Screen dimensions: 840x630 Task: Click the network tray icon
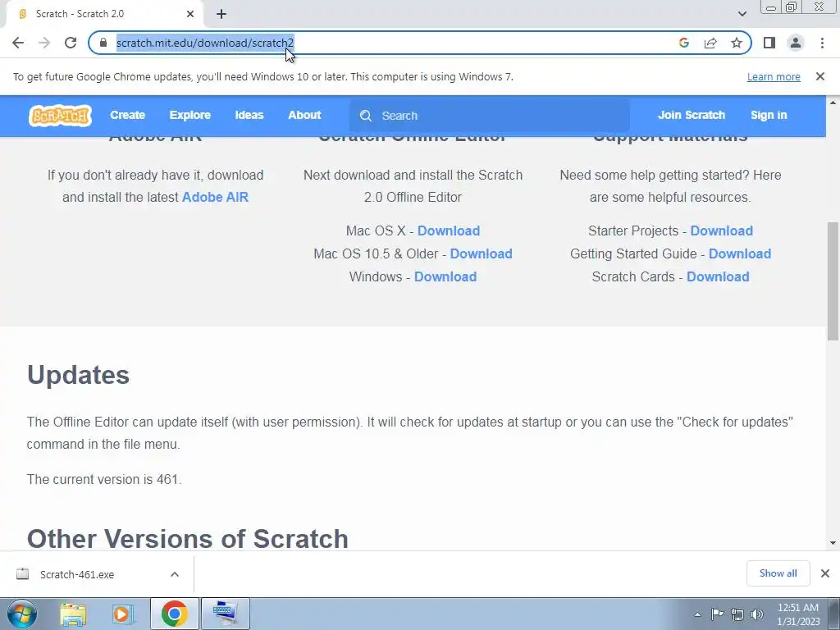click(x=737, y=614)
